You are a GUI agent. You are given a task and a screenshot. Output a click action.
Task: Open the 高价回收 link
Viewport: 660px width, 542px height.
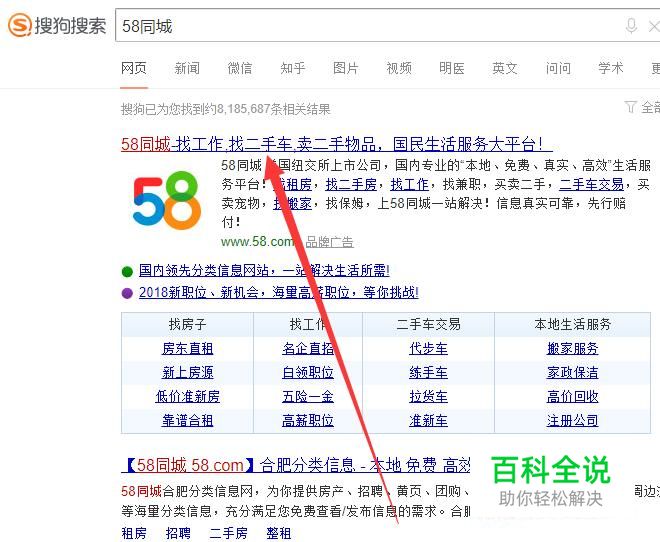click(572, 396)
